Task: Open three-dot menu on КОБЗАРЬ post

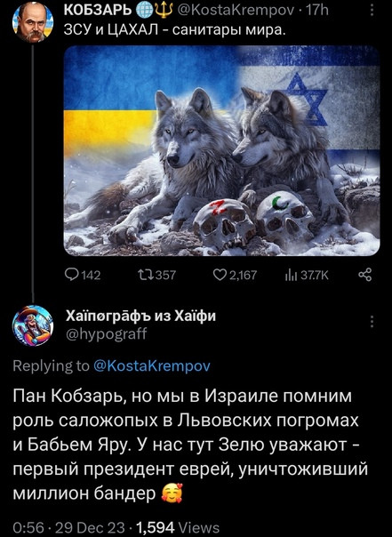Action: pyautogui.click(x=372, y=11)
